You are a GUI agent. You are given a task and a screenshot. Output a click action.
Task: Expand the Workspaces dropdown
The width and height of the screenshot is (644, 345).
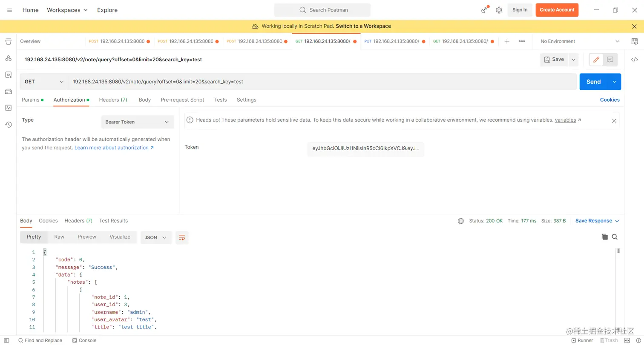click(67, 10)
